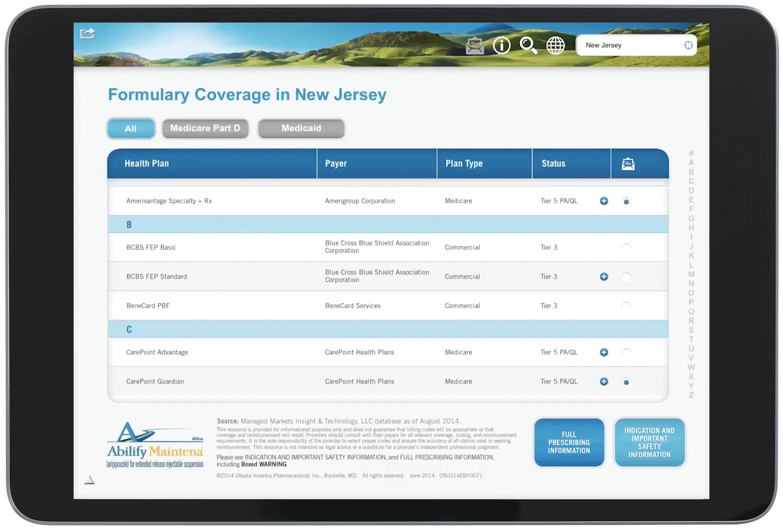Jump to letter M in alphabet index

pos(691,274)
